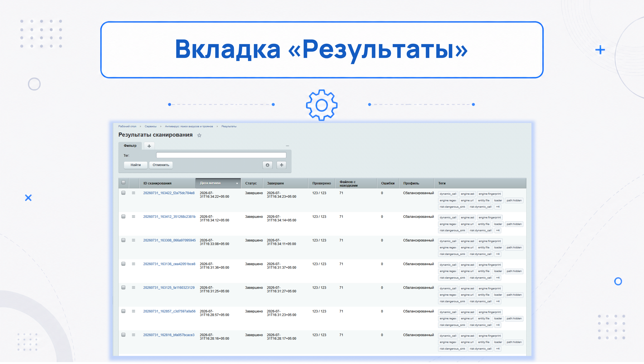Click engine:fingerprint tag in first scan row
The image size is (644, 364).
pyautogui.click(x=490, y=194)
